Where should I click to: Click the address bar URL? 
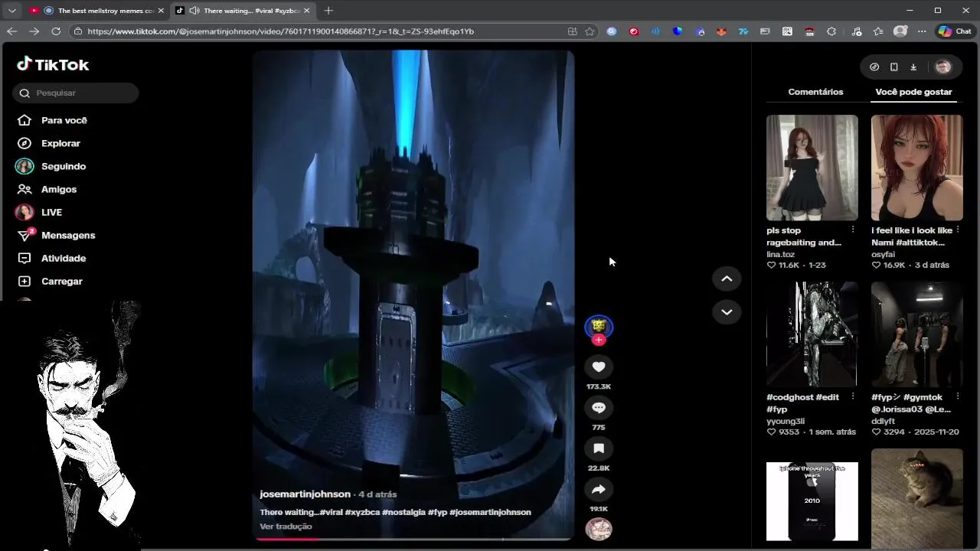(280, 31)
